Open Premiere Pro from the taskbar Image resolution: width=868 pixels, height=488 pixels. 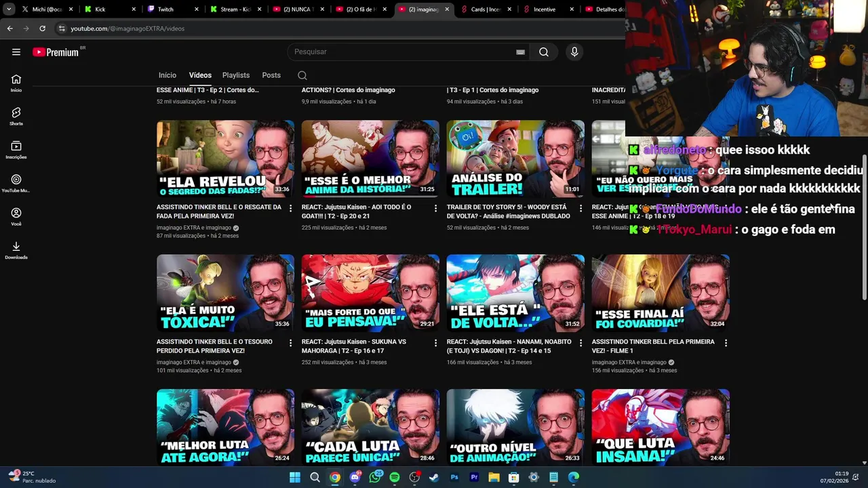(474, 477)
